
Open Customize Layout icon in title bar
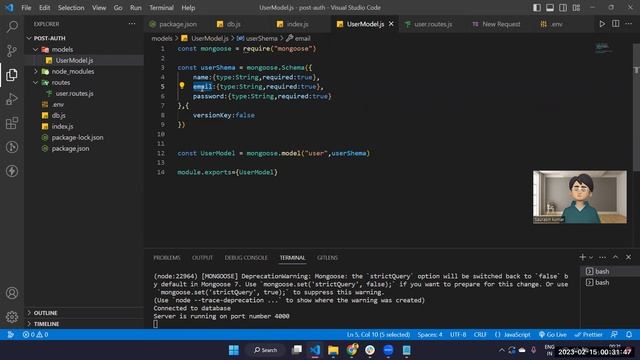tap(576, 8)
